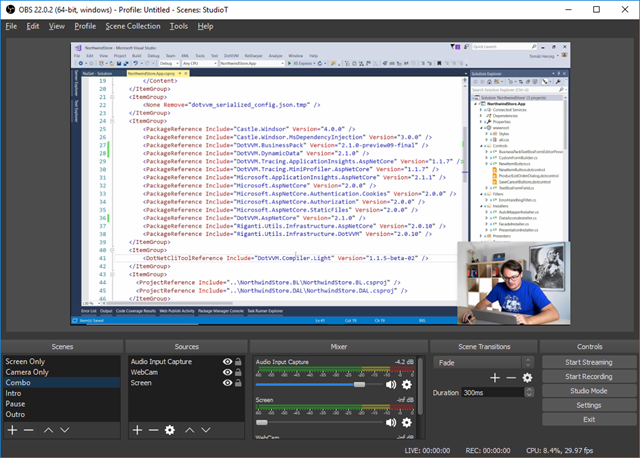Open transition properties gear icon
The image size is (640, 458).
pyautogui.click(x=527, y=378)
